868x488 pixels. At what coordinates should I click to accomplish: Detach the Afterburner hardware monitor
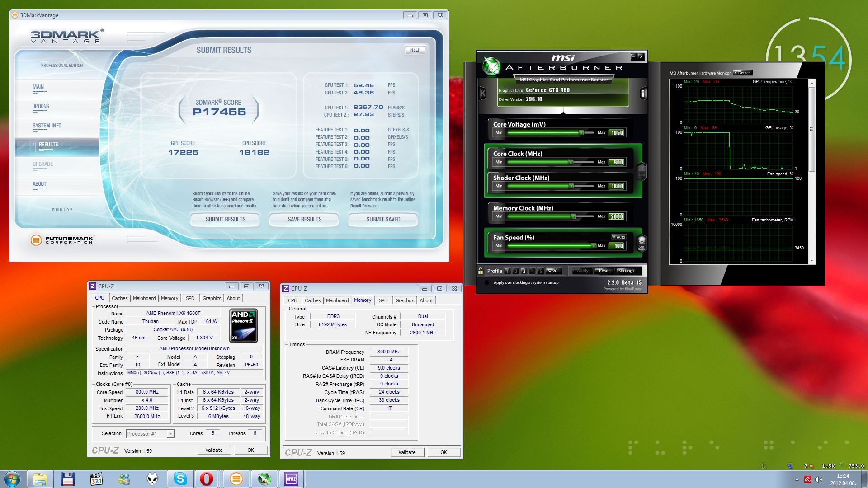click(x=742, y=73)
